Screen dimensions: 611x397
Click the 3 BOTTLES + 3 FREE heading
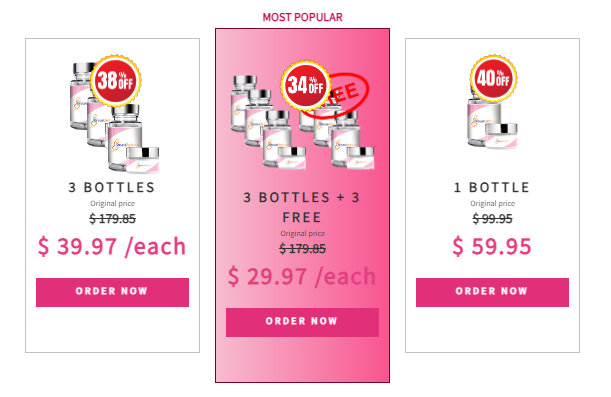[302, 207]
